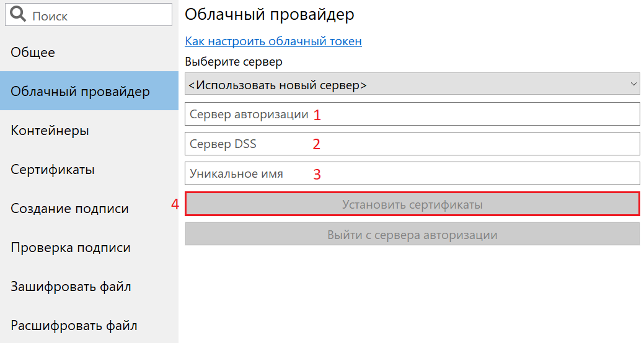The height and width of the screenshot is (343, 644).
Task: Focus the Уникальное имя text box
Action: 412,173
